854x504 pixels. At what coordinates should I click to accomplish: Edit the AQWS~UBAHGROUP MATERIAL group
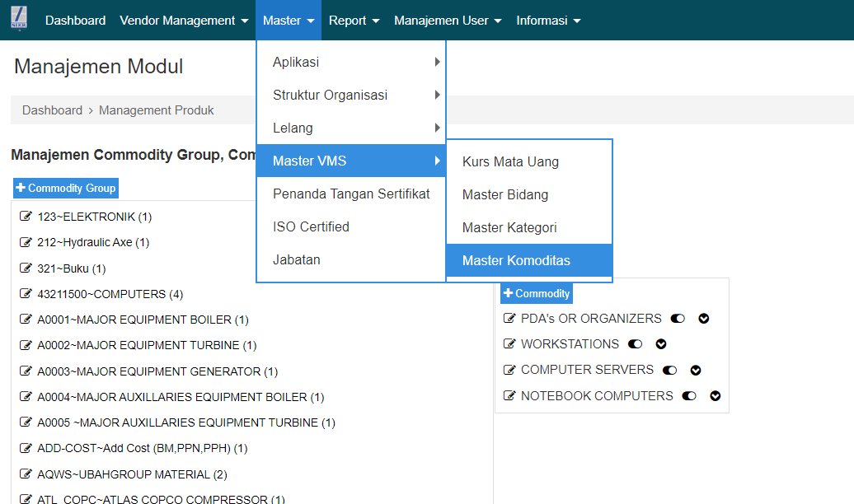pos(26,474)
